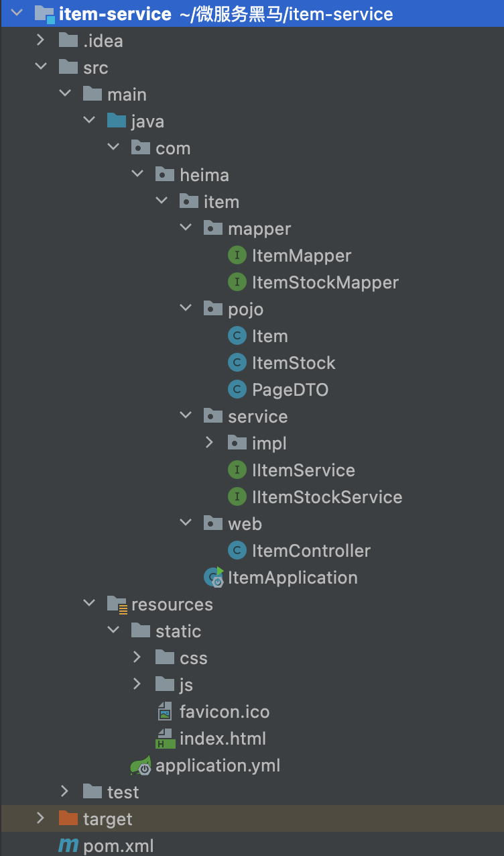Select the ItemStock class file
Viewport: 504px width, 856px height.
click(281, 363)
